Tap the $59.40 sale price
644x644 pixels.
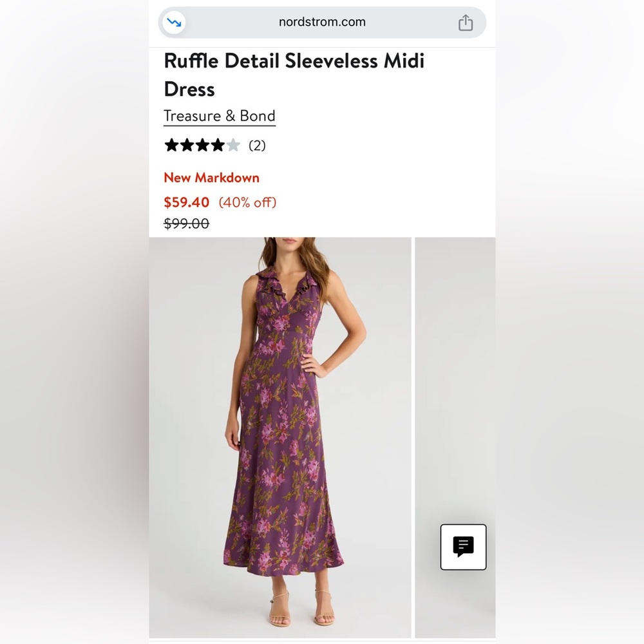coord(186,202)
